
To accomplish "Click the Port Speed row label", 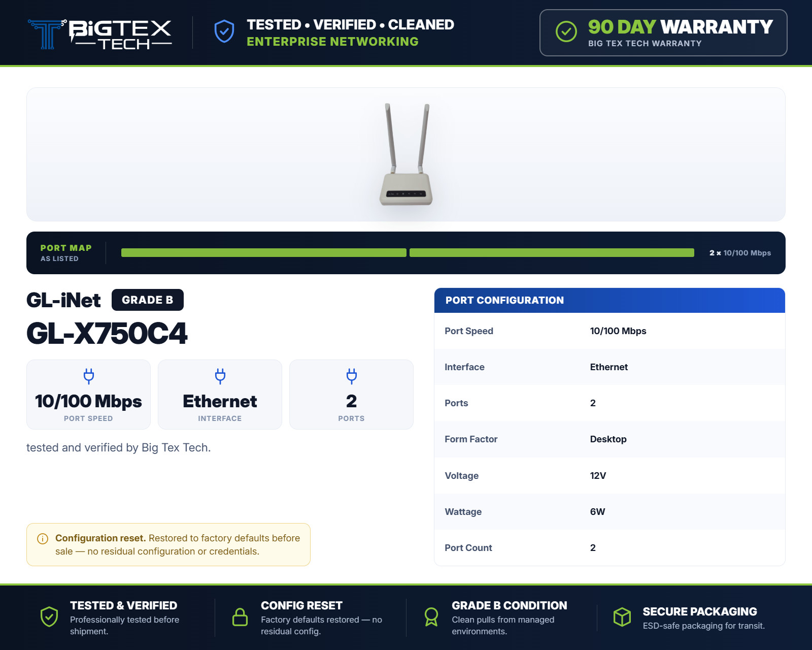I will point(469,331).
